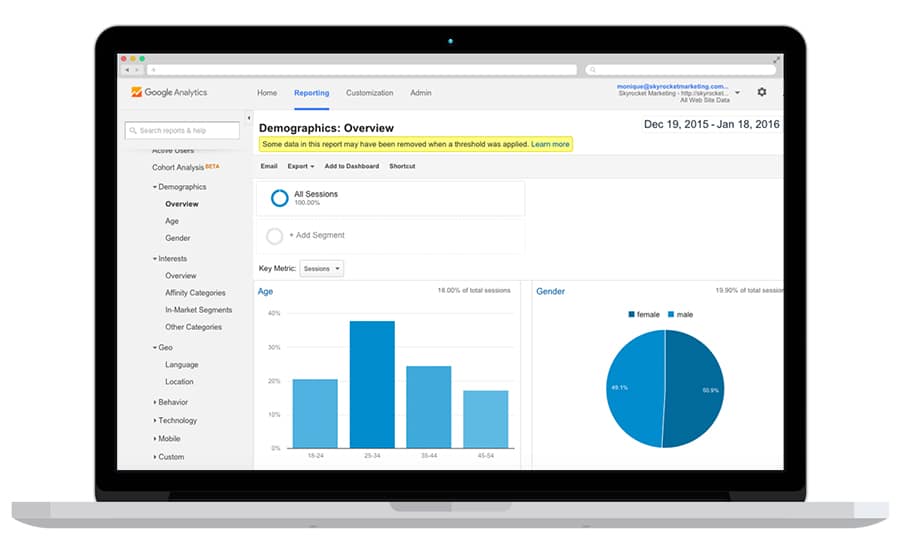This screenshot has height=543, width=900.
Task: Click the browser back arrow
Action: (128, 70)
